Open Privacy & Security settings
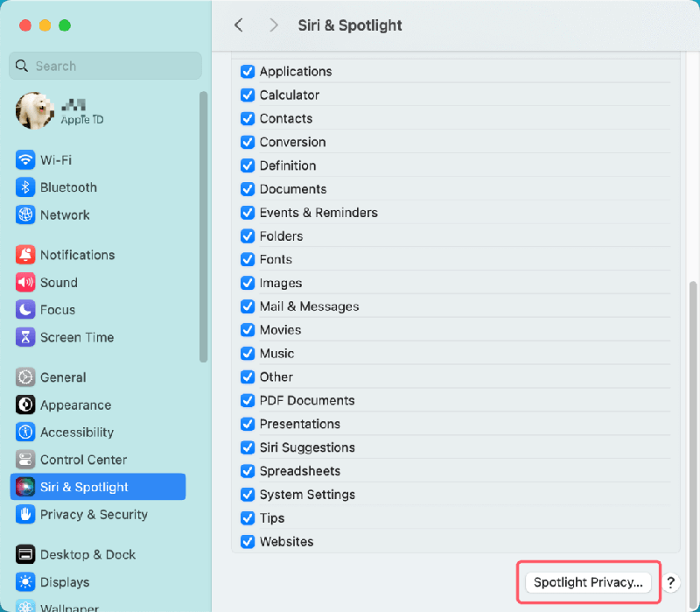This screenshot has height=612, width=700. (x=94, y=515)
